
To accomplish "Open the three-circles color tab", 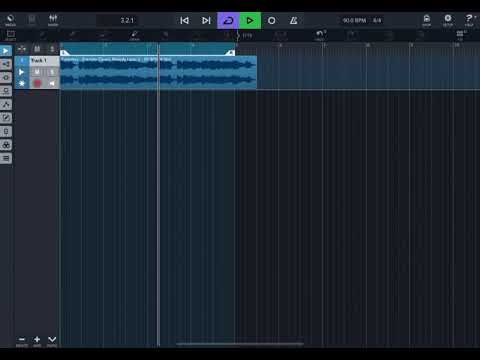I will point(6,145).
